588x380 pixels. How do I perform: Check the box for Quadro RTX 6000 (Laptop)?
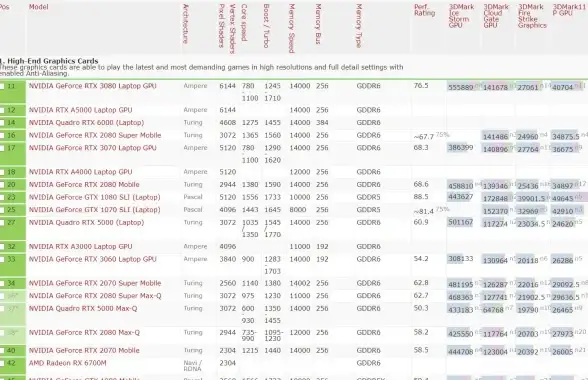tap(2, 123)
